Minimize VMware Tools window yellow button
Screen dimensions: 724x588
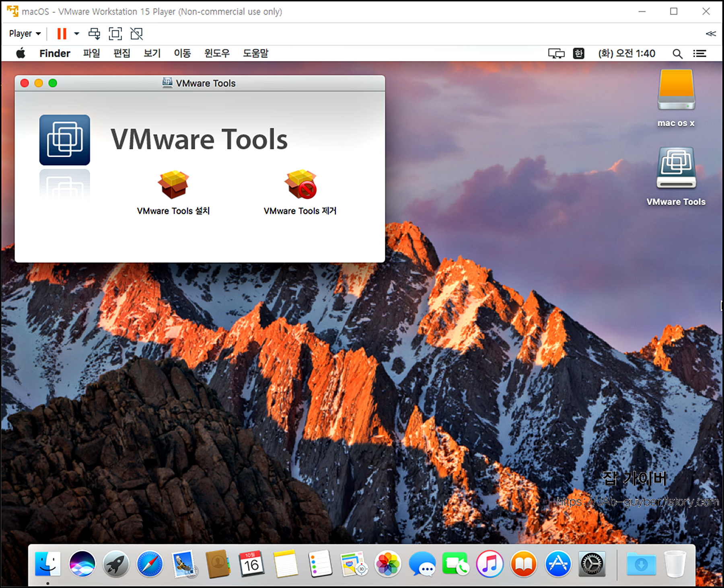(39, 83)
